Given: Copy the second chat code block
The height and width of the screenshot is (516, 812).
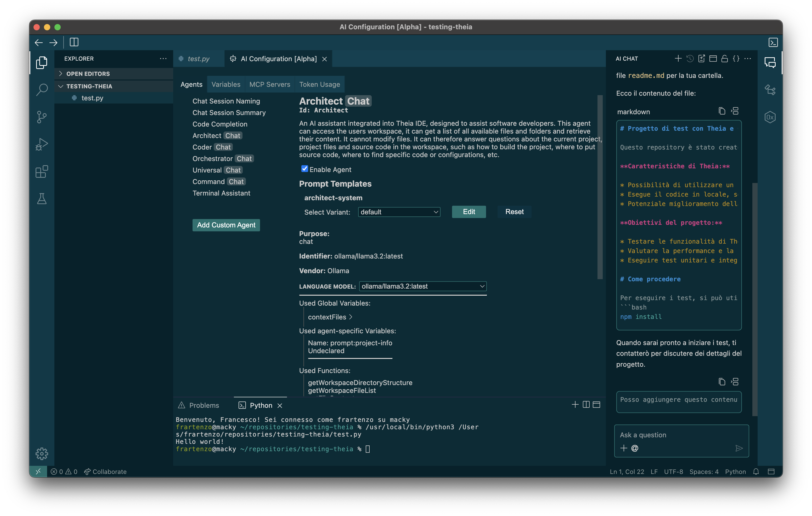Looking at the screenshot, I should (722, 382).
